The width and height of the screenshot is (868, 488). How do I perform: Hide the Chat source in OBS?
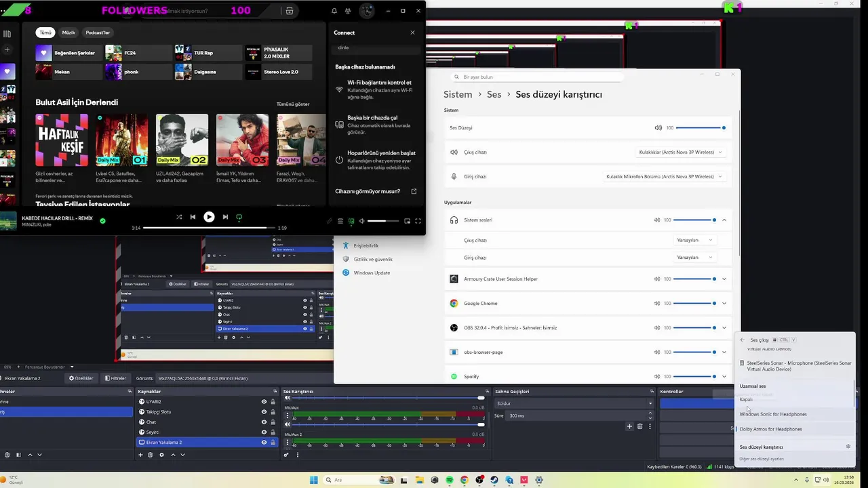point(264,422)
